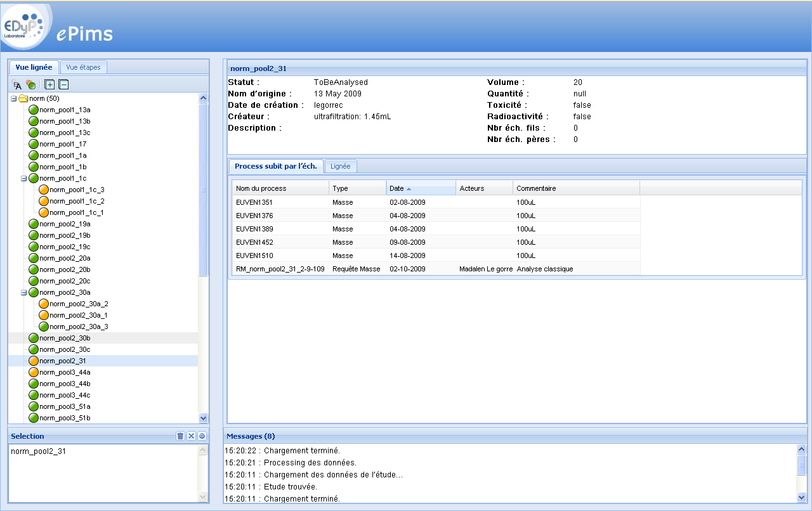The image size is (812, 511).
Task: Collapse the norm_pool1_1c subtree
Action: pos(22,178)
